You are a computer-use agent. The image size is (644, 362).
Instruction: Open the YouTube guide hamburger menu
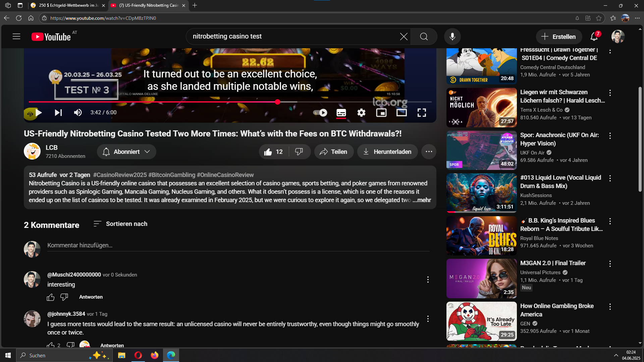click(16, 37)
